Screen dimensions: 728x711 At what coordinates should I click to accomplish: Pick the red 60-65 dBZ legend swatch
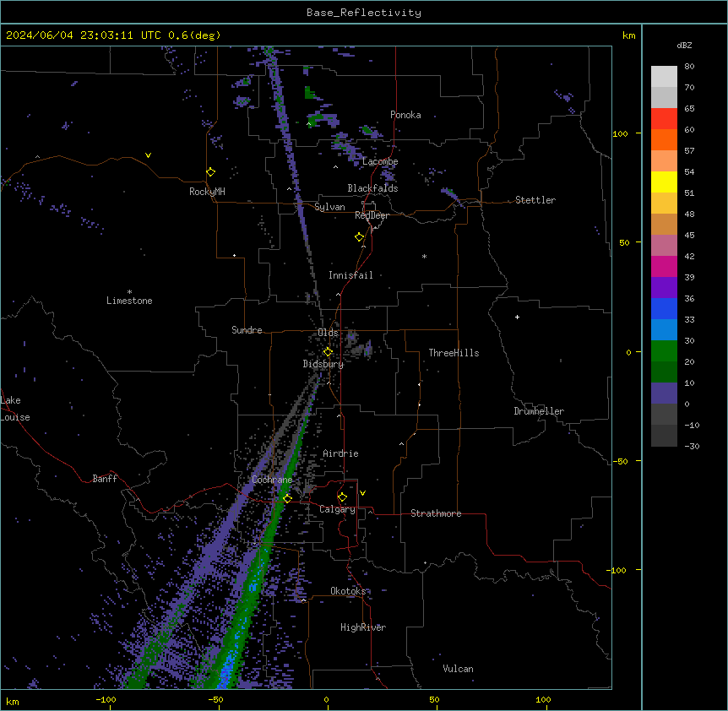664,119
